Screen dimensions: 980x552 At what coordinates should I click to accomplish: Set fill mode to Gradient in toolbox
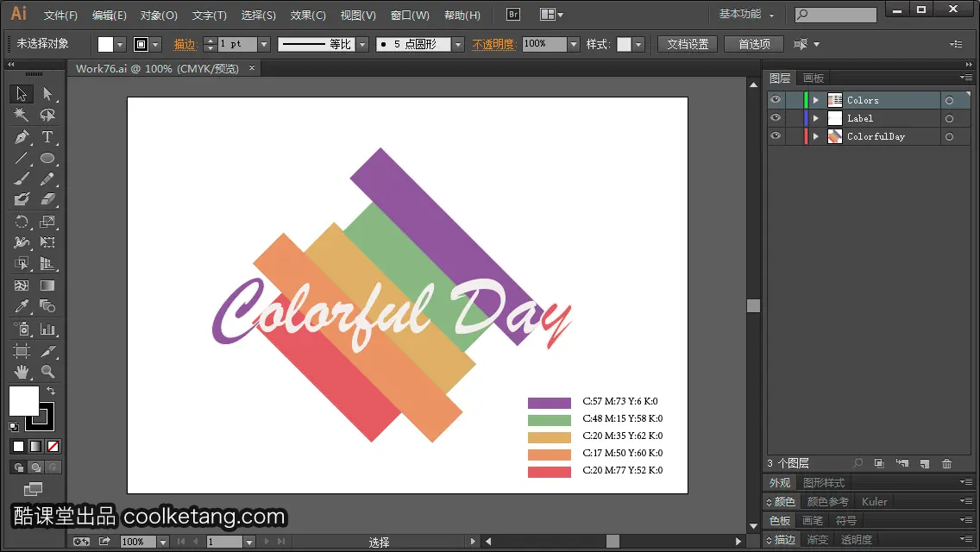[35, 447]
